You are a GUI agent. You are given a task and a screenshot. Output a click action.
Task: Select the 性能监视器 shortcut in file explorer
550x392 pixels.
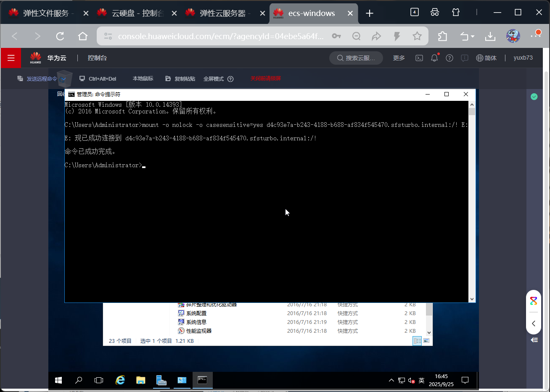coord(195,331)
